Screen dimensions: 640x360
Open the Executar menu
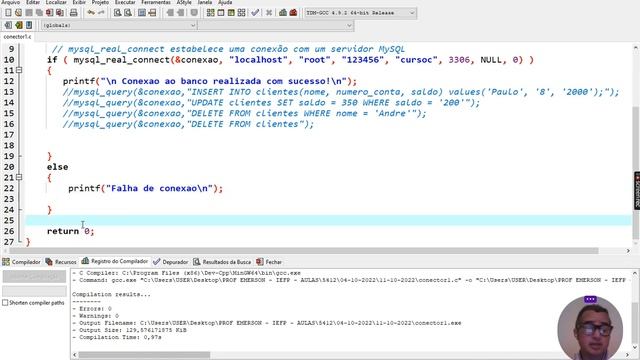coord(125,2)
